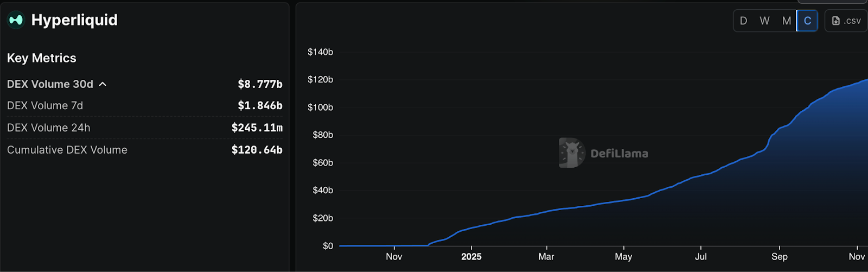Download data with the .csv button
This screenshot has height=272, width=868.
[846, 21]
